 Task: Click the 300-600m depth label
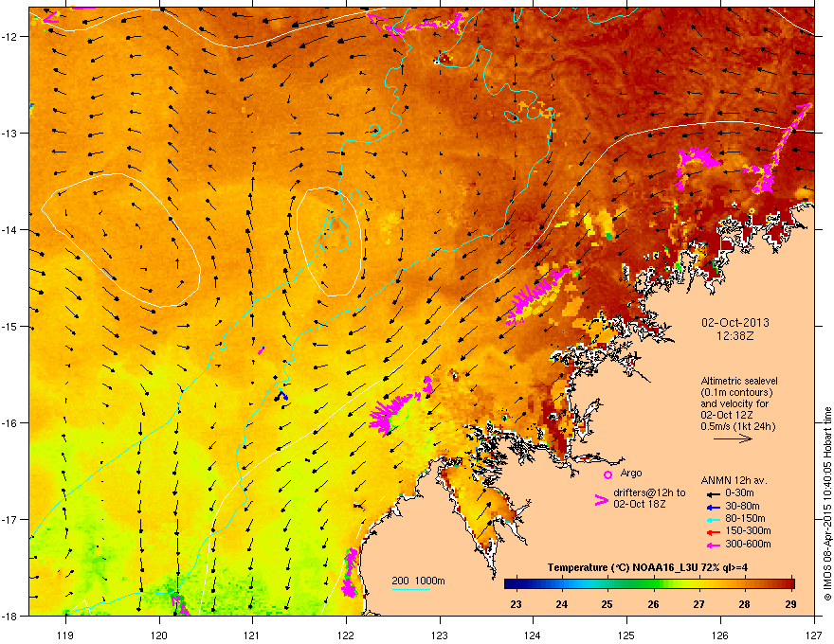click(x=748, y=545)
